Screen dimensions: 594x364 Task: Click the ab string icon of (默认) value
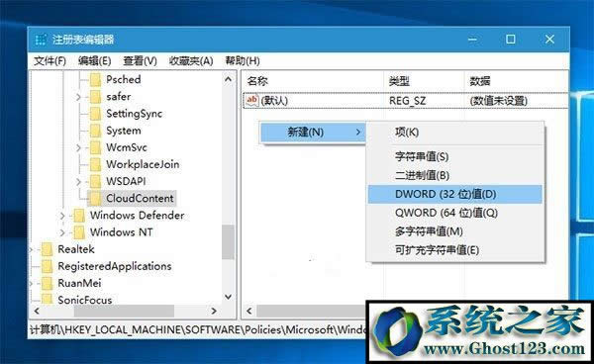(251, 100)
